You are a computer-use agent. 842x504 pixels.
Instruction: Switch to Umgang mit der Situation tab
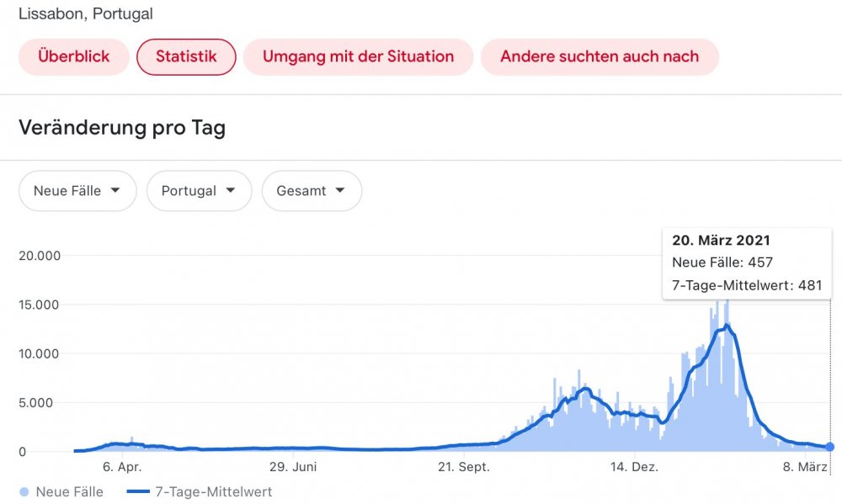tap(358, 57)
